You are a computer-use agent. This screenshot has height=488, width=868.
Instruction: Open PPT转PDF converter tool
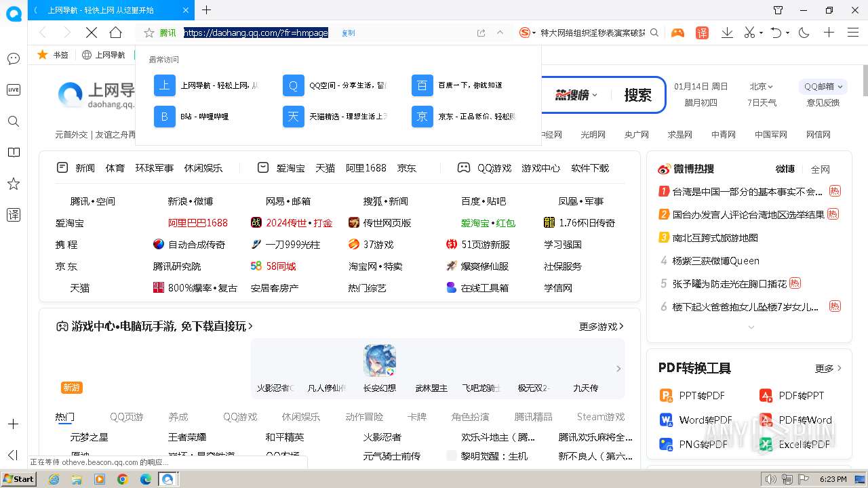[x=693, y=396]
